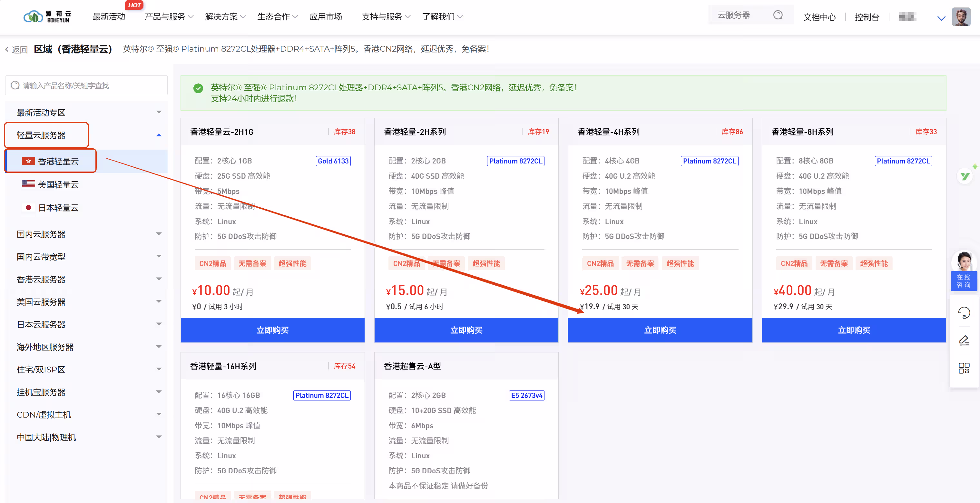This screenshot has height=503, width=980.
Task: Click the ¥10.00 起/月 price
Action: pos(222,290)
